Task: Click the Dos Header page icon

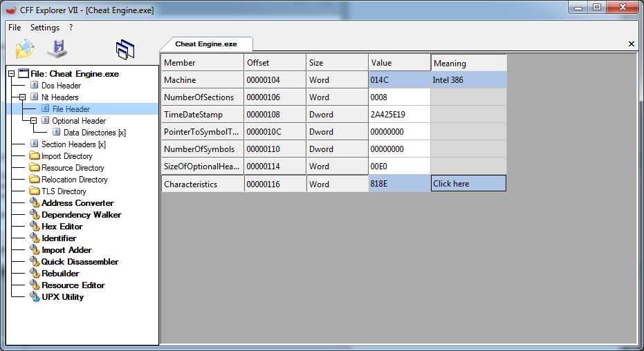Action: 35,85
